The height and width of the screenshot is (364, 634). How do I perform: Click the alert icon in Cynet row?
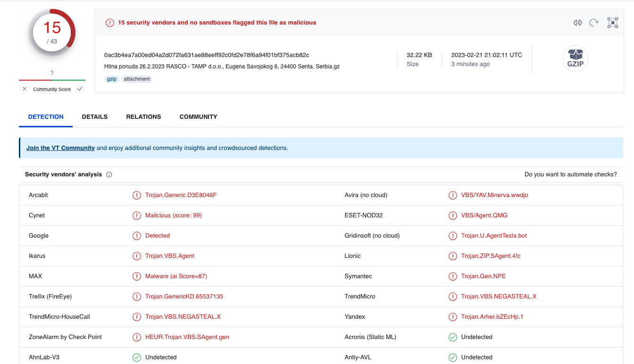(x=137, y=215)
